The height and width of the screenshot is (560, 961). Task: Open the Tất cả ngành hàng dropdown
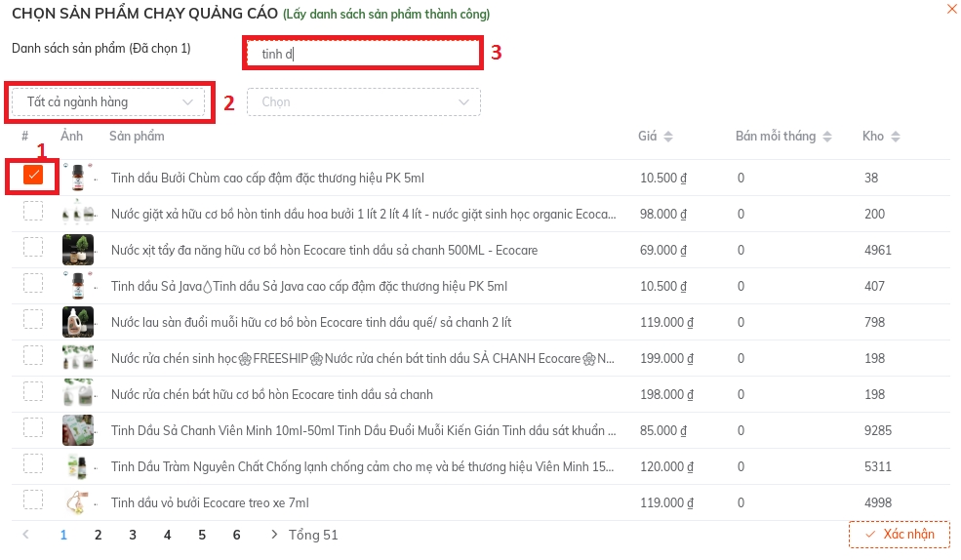(108, 101)
